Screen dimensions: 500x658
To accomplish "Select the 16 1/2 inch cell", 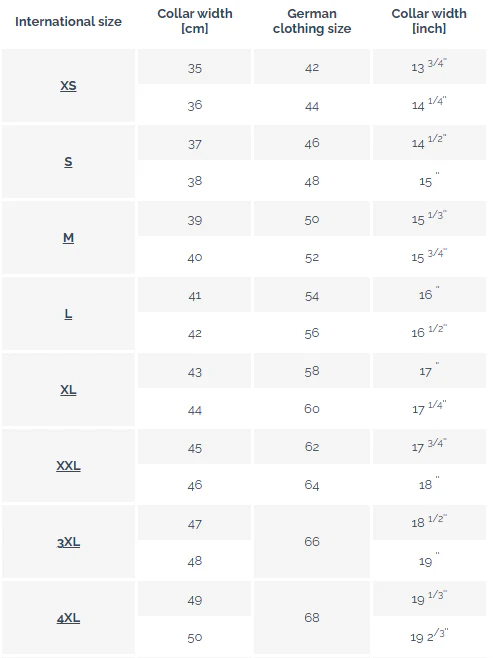I will coord(429,332).
